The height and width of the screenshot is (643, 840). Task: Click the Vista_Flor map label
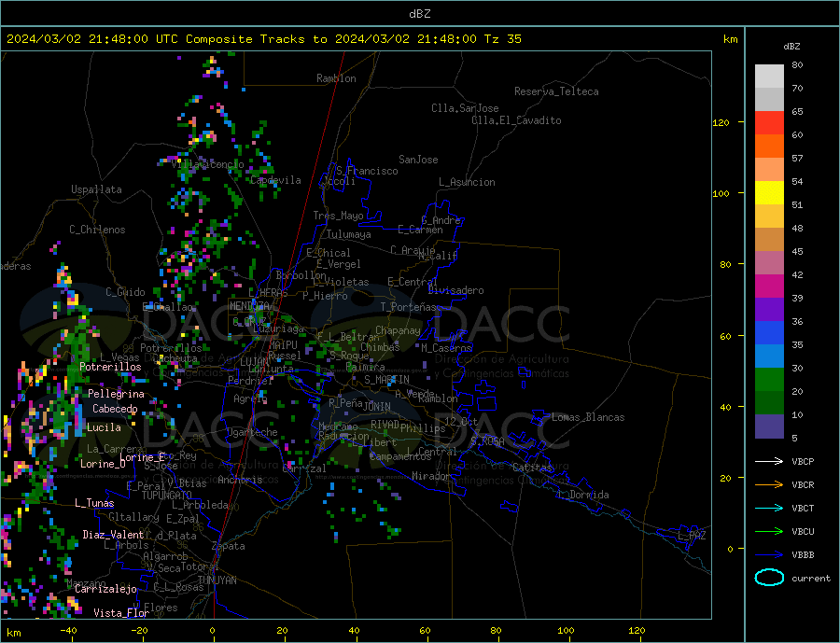[x=121, y=613]
